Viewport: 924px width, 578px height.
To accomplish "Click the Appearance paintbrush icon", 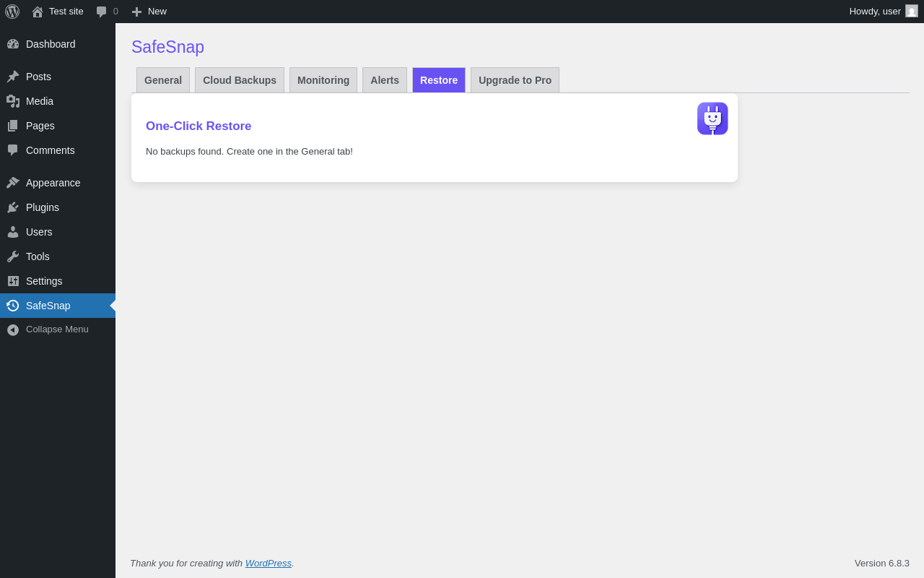I will point(13,183).
